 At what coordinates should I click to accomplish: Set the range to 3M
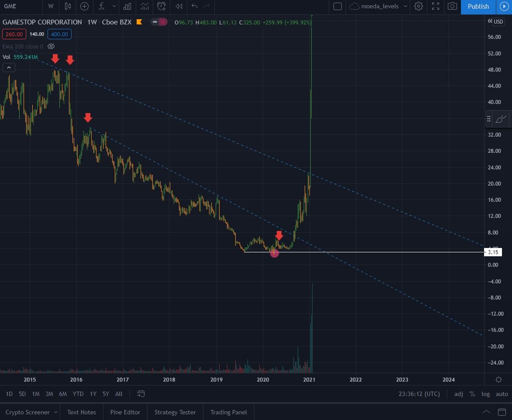click(x=49, y=394)
